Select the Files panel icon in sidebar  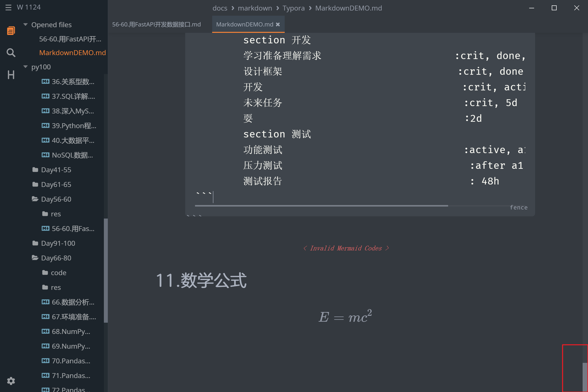pos(11,30)
